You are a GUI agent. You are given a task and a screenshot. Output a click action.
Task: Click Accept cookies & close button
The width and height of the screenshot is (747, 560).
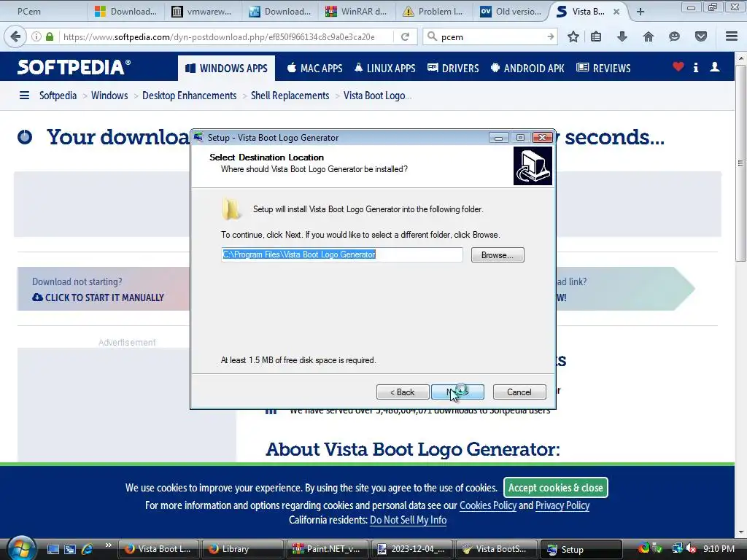(x=555, y=488)
